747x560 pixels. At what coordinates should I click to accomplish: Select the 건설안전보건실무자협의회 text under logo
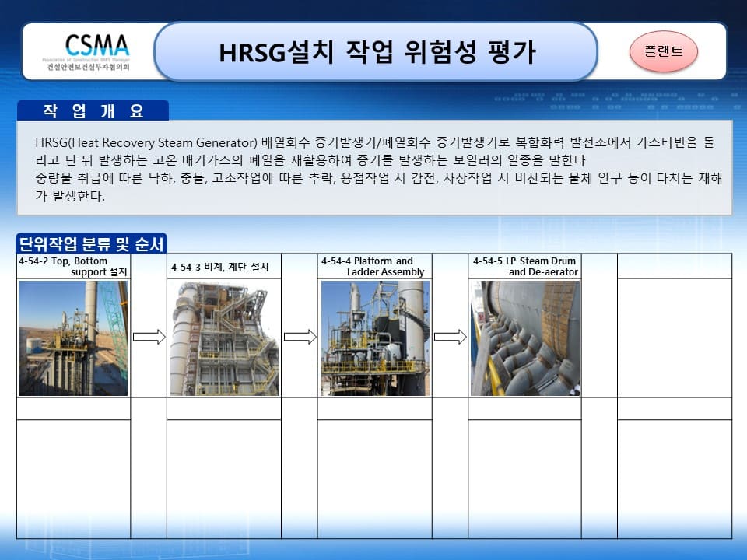pyautogui.click(x=88, y=67)
